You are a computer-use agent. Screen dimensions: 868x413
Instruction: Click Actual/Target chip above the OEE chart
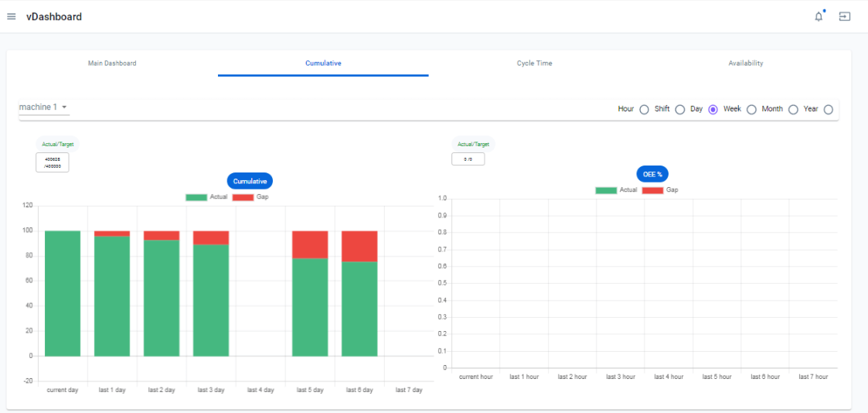pyautogui.click(x=473, y=144)
